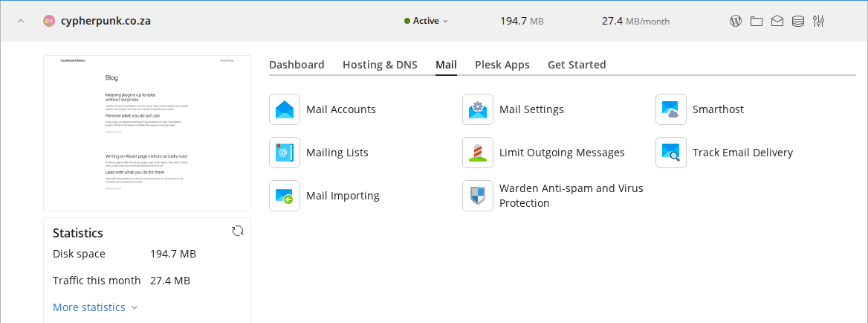Screen dimensions: 868x323
Task: Click the Traffic this month label
Action: tap(97, 281)
